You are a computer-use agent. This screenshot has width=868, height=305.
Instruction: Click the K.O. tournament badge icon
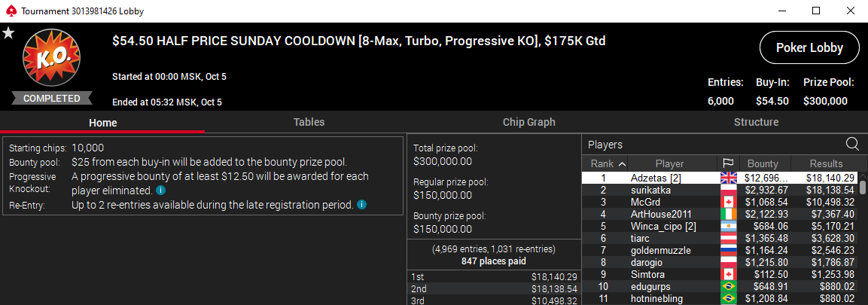[51, 61]
